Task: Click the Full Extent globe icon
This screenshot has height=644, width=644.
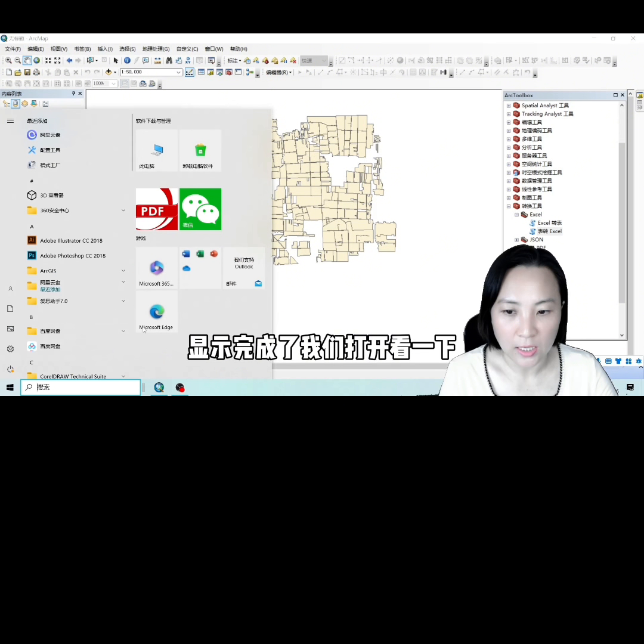Action: (x=36, y=60)
